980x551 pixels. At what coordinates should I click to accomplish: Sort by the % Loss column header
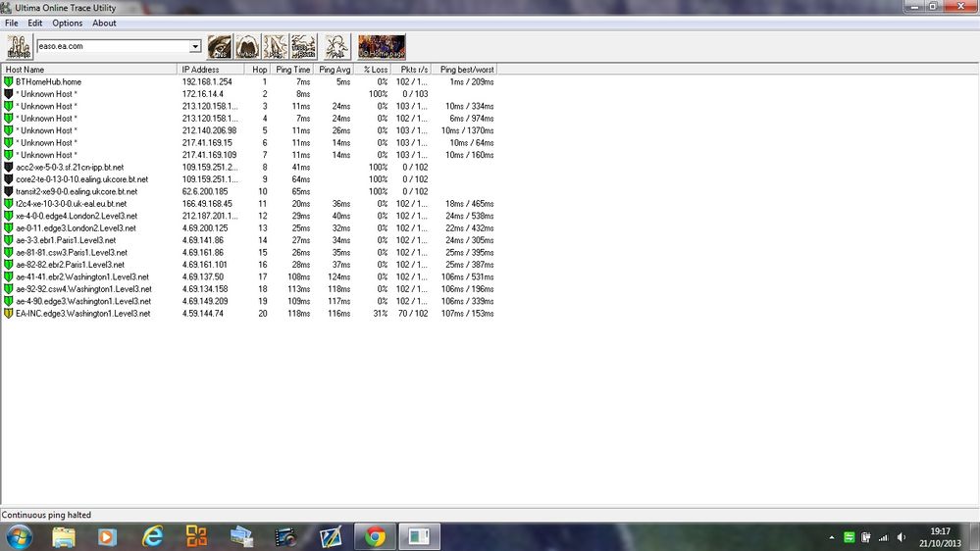coord(375,70)
